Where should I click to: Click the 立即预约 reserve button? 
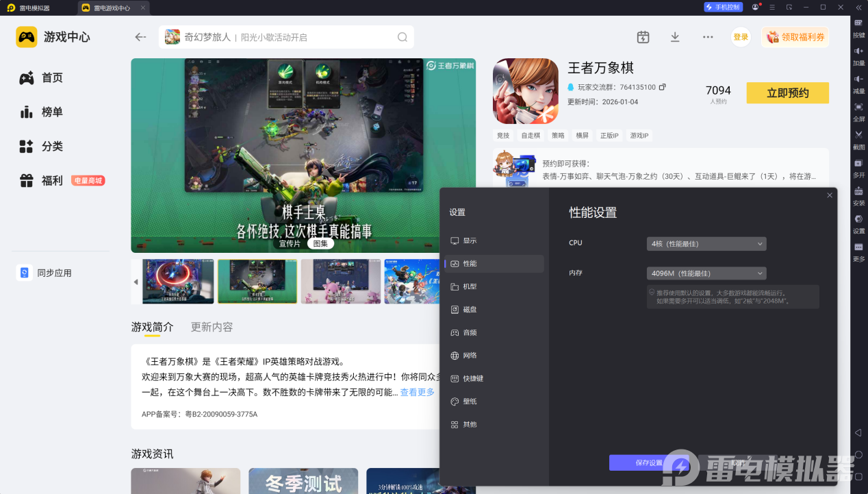pyautogui.click(x=787, y=93)
